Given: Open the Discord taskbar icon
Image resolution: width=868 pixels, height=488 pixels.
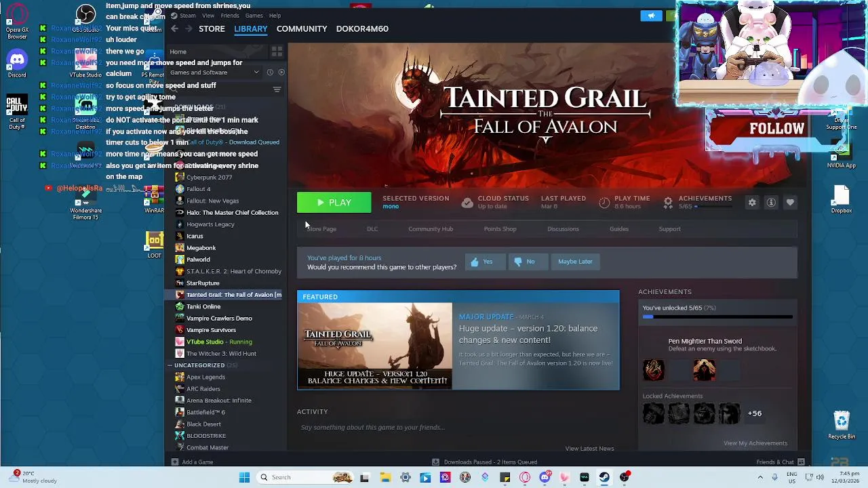Looking at the screenshot, I should pyautogui.click(x=545, y=477).
